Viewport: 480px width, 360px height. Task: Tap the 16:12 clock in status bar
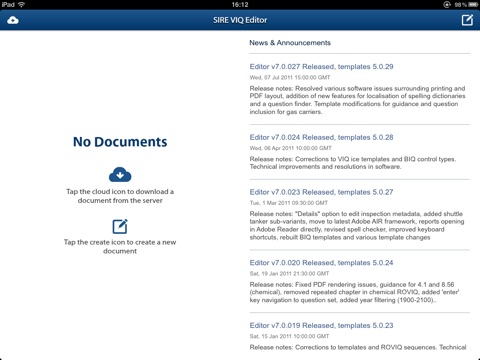pyautogui.click(x=240, y=4)
